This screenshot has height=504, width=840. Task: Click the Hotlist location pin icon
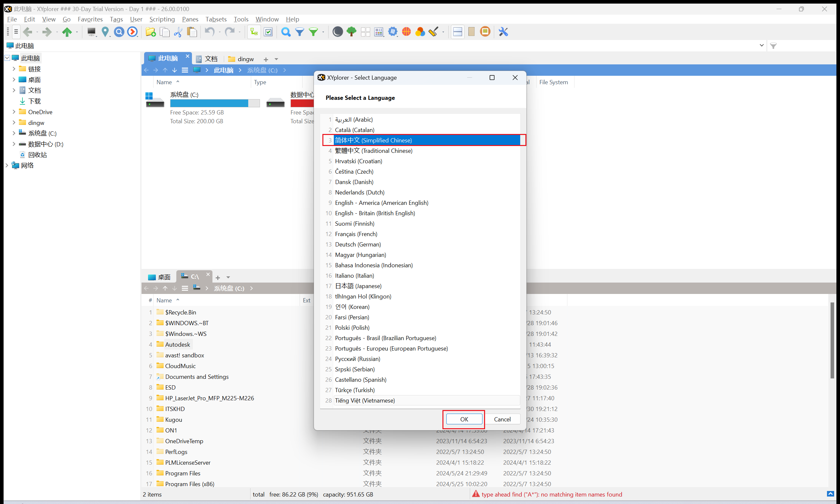point(105,32)
